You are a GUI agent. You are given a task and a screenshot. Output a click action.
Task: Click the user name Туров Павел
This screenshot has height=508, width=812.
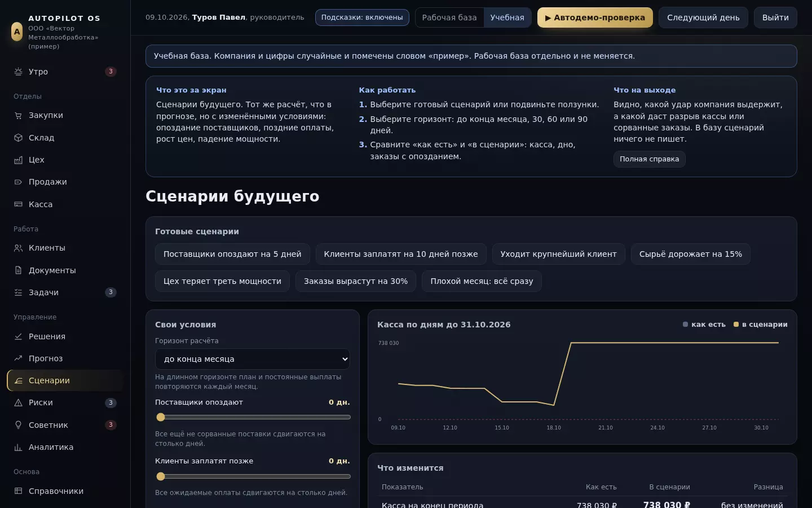pyautogui.click(x=219, y=17)
